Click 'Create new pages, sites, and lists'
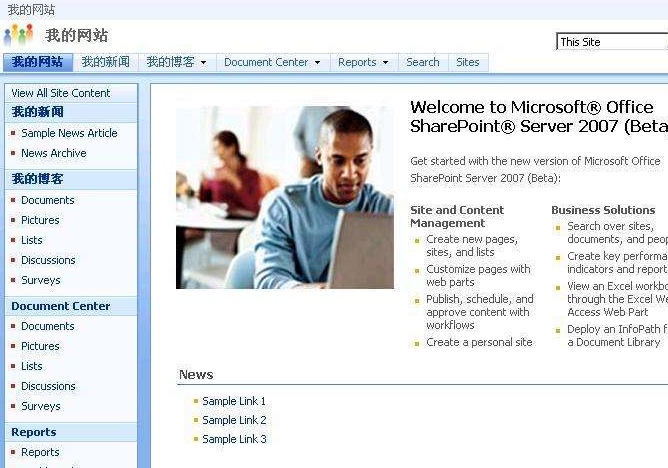 pyautogui.click(x=472, y=246)
